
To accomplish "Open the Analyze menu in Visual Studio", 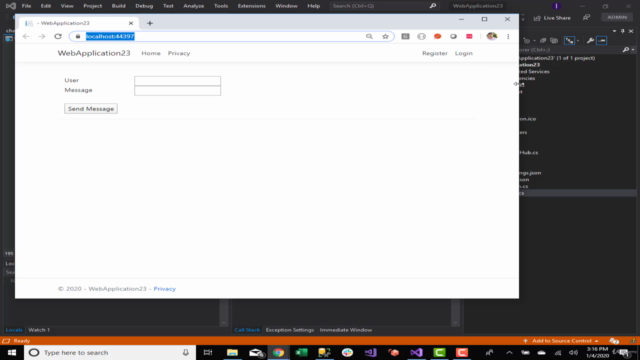I will 194,6.
